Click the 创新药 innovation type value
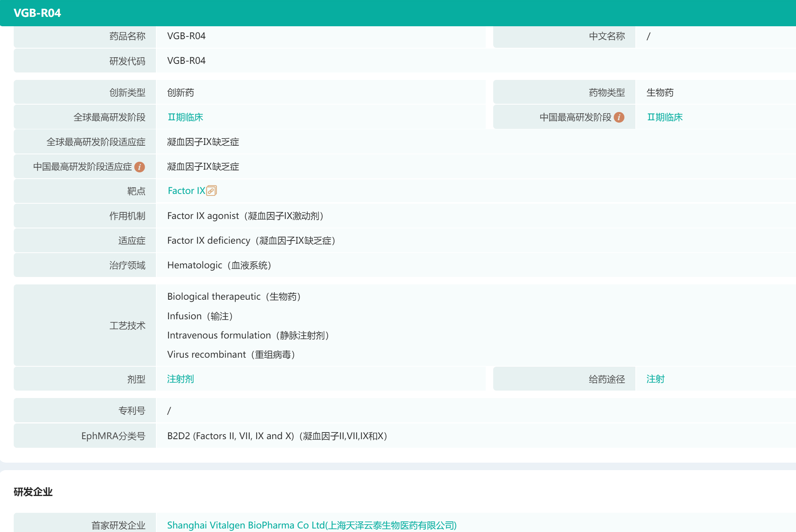796x532 pixels. [x=182, y=92]
